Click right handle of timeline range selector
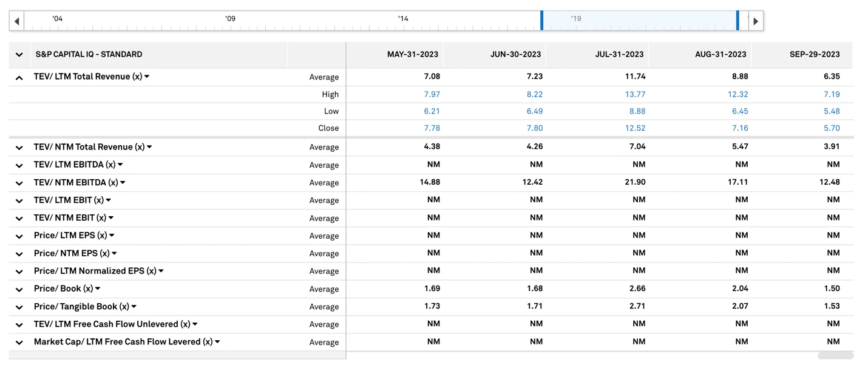Screen dimensions: 868x373 pyautogui.click(x=737, y=20)
